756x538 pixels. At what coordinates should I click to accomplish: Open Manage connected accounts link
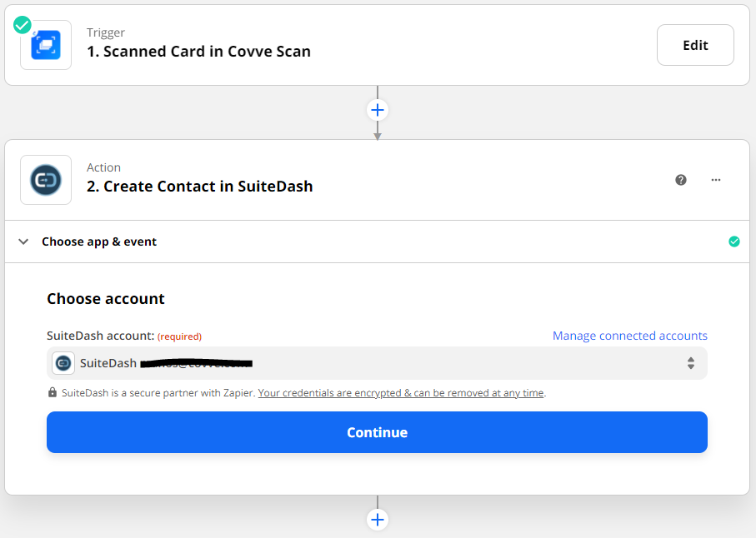(x=629, y=336)
